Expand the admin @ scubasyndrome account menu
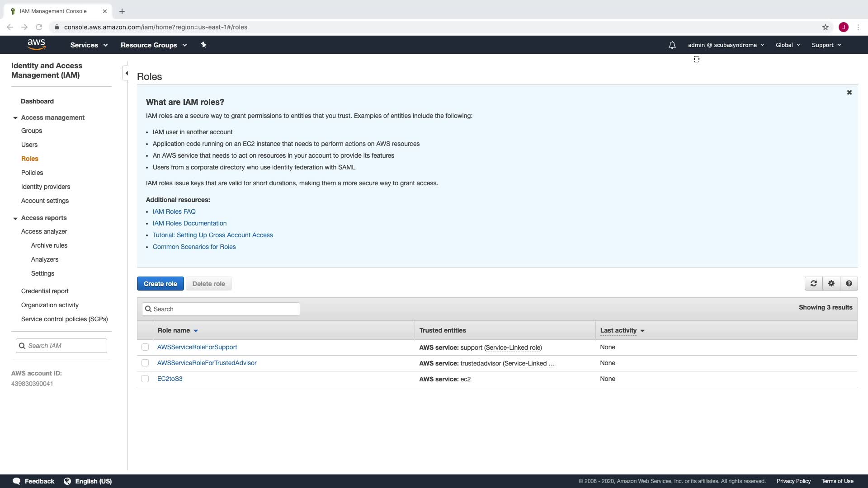Viewport: 868px width, 488px height. pyautogui.click(x=726, y=45)
